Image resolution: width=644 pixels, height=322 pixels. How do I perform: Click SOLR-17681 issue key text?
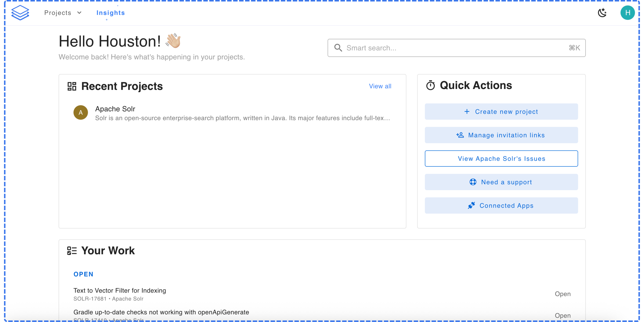coord(90,299)
